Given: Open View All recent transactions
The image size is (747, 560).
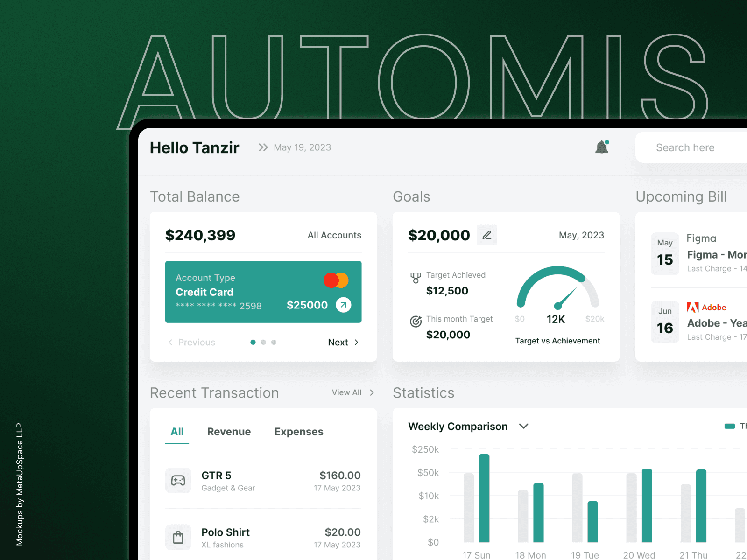Looking at the screenshot, I should point(352,392).
